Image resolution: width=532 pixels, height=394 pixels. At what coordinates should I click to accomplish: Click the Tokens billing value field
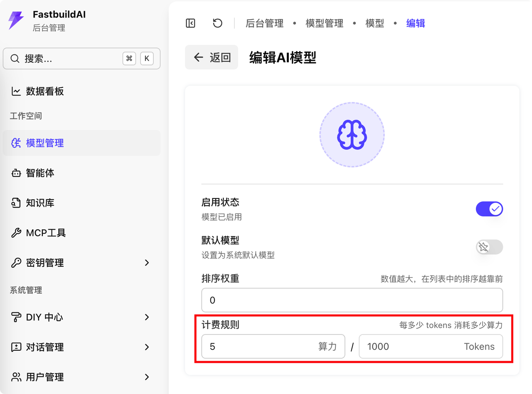(x=431, y=347)
